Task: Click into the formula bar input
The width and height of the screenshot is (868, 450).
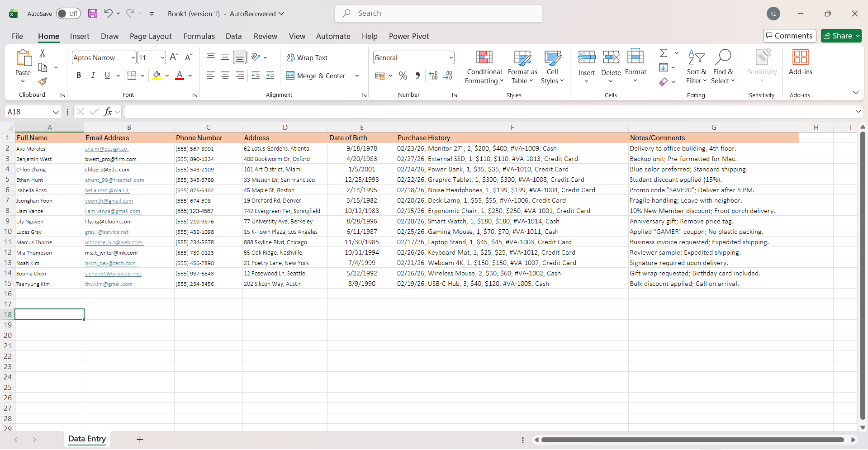Action: 489,112
